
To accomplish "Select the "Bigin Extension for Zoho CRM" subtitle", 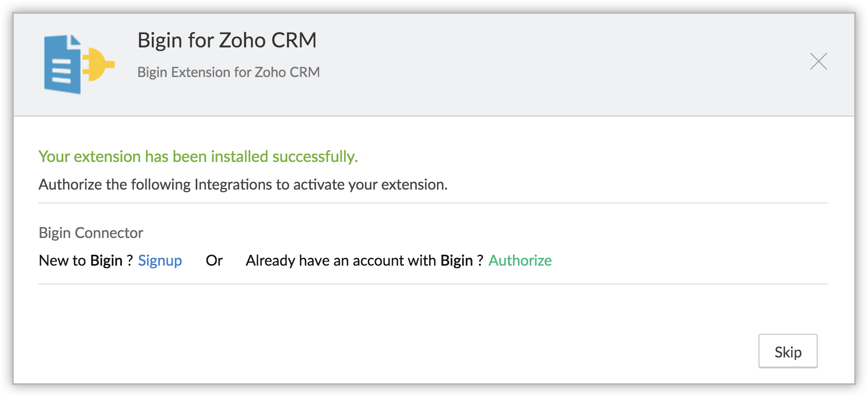I will tap(228, 72).
